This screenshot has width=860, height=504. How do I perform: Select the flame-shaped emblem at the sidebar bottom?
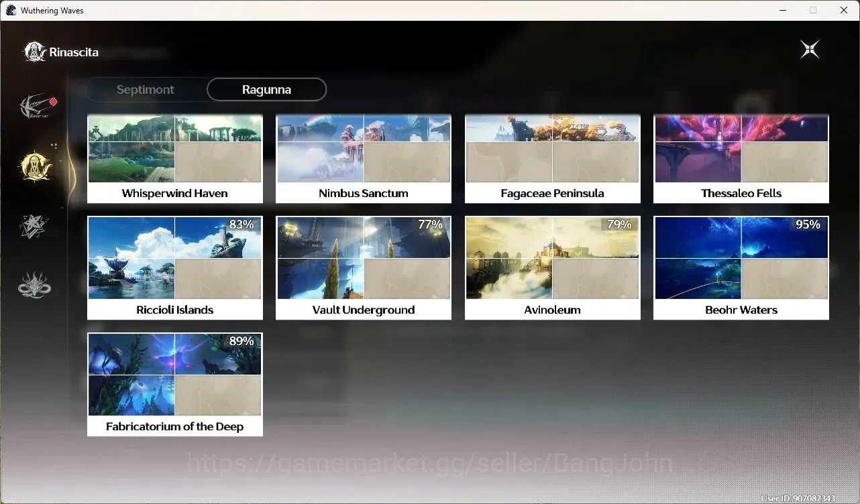(35, 285)
